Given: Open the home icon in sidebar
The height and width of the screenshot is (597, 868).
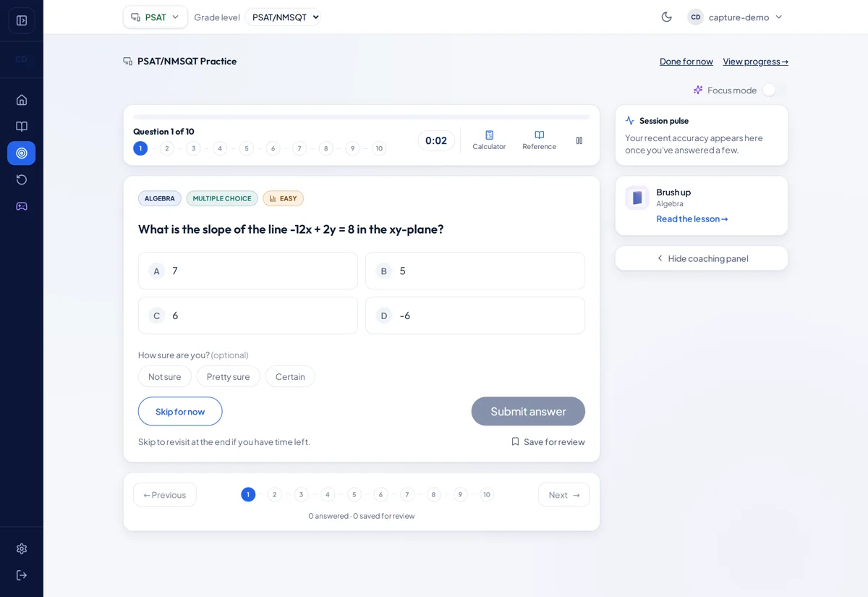Looking at the screenshot, I should [22, 100].
